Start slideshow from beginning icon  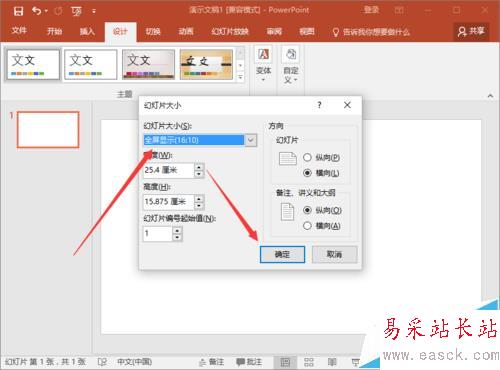pyautogui.click(x=77, y=11)
